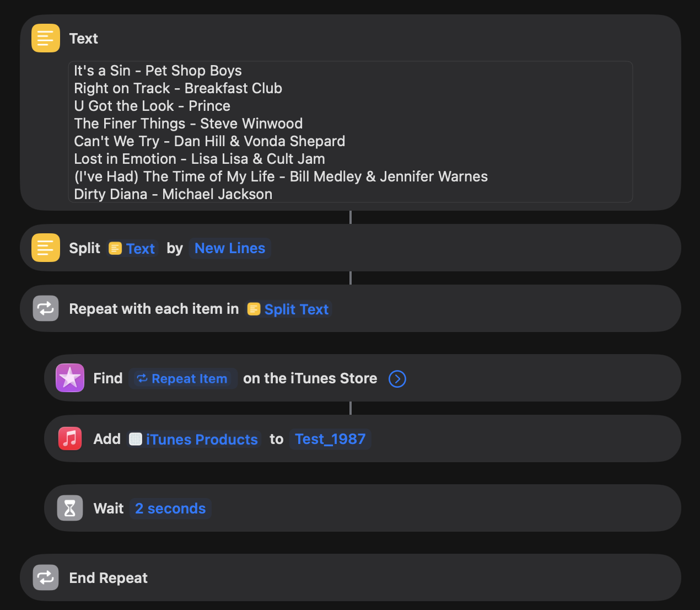This screenshot has height=610, width=700.
Task: Change the Test_1987 playlist selection
Action: coord(330,439)
